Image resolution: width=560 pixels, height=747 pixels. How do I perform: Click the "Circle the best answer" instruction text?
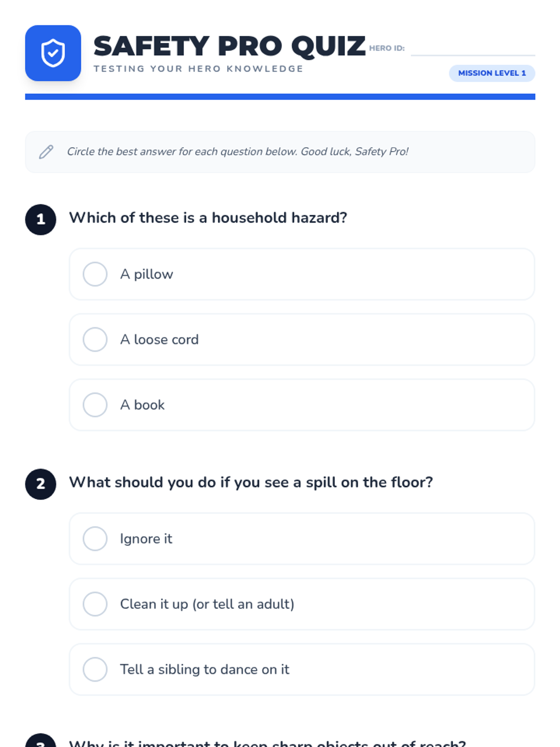pos(238,152)
